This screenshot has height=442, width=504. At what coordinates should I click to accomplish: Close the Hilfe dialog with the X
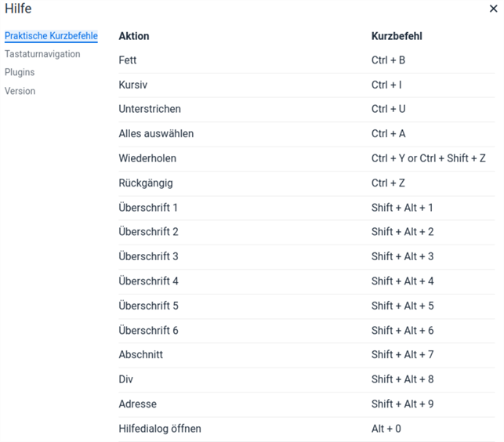(493, 9)
